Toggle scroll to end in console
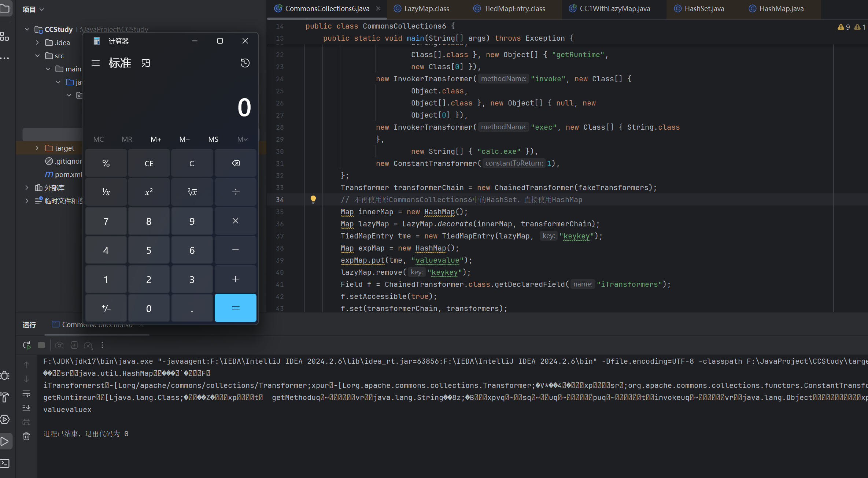 (x=26, y=408)
